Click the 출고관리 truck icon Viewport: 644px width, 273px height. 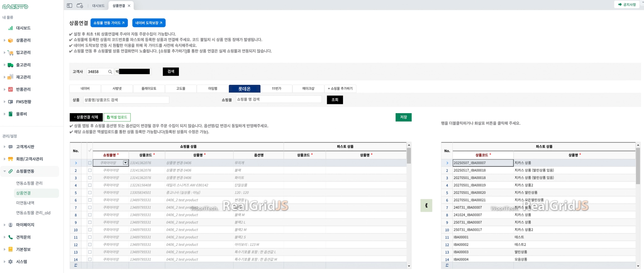tap(10, 65)
